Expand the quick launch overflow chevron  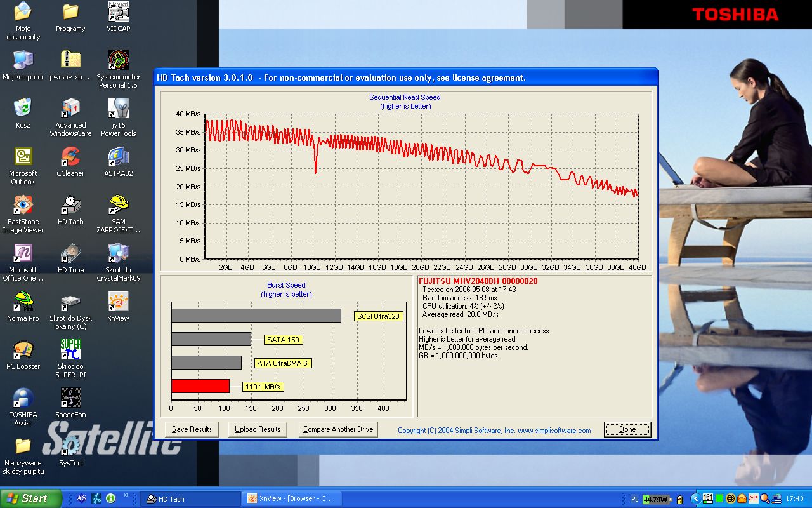(x=126, y=495)
